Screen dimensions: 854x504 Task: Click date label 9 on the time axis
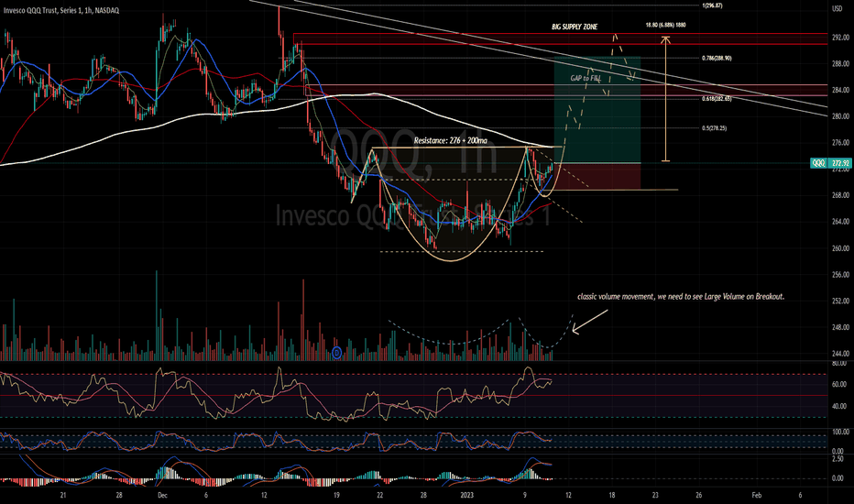525,495
